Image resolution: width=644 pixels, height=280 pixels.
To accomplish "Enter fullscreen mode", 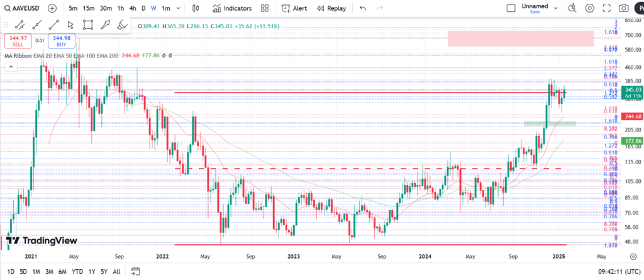I will click(606, 8).
